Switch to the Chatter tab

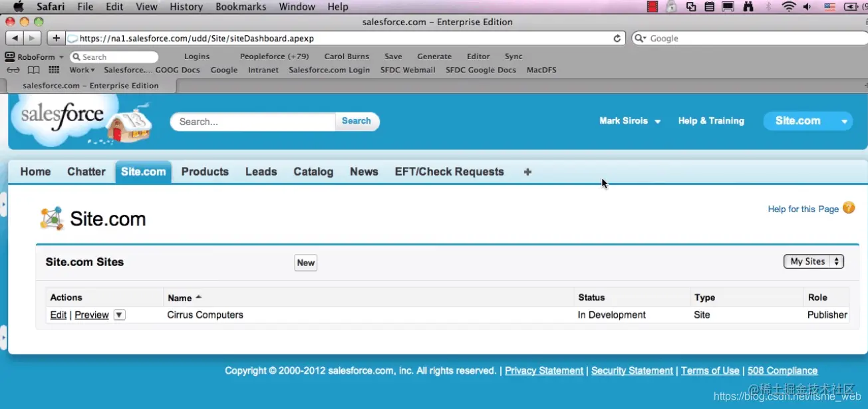86,172
